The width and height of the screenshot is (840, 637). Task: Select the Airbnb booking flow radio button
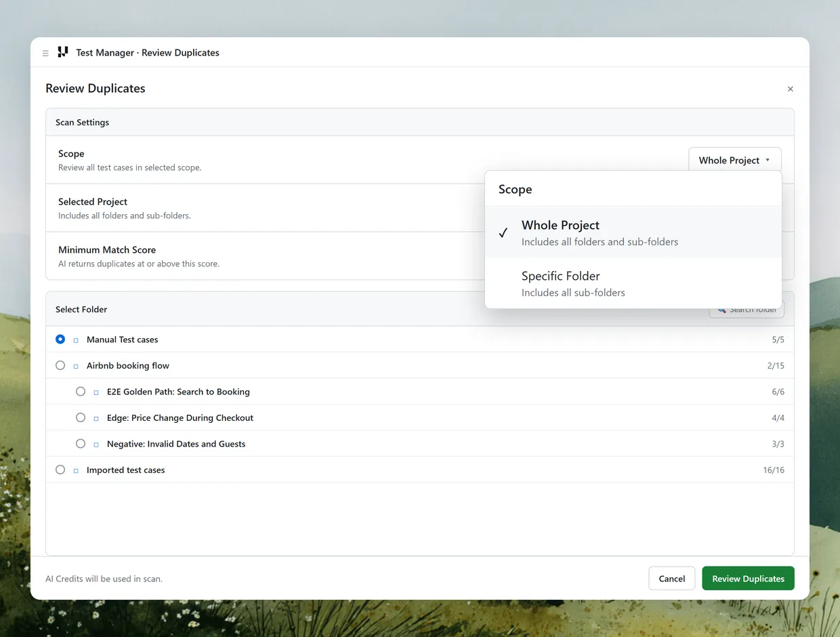click(x=60, y=365)
